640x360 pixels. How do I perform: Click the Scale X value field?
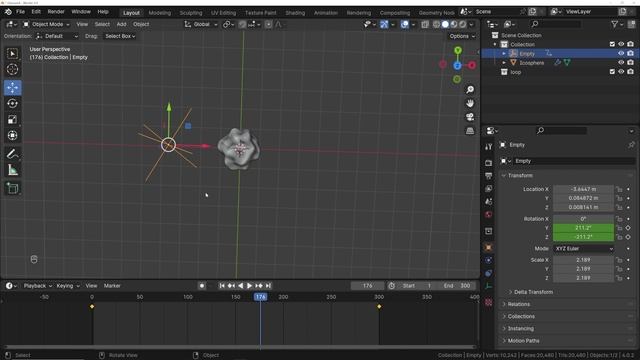tap(583, 260)
